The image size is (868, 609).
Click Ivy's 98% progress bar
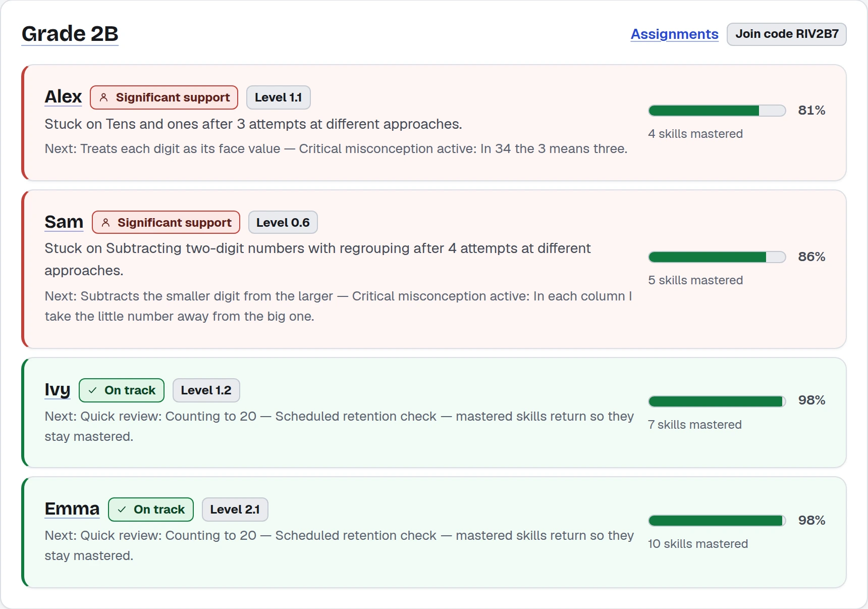[717, 401]
